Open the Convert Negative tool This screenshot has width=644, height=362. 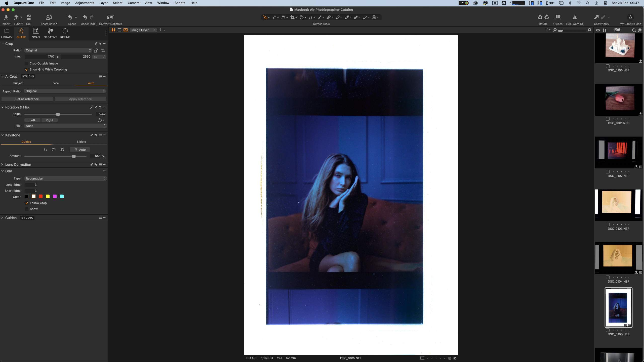[x=110, y=19]
